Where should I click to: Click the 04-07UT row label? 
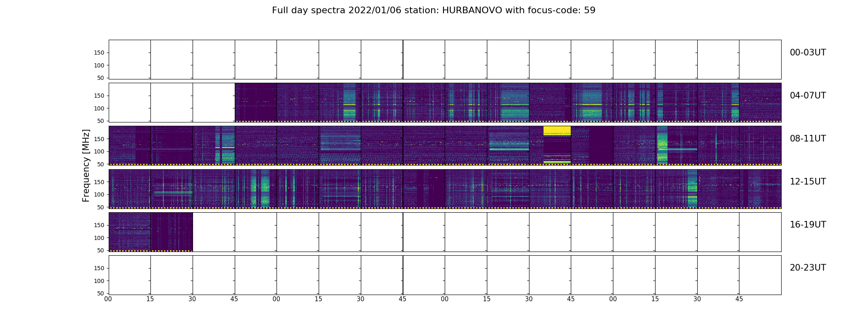pos(808,96)
